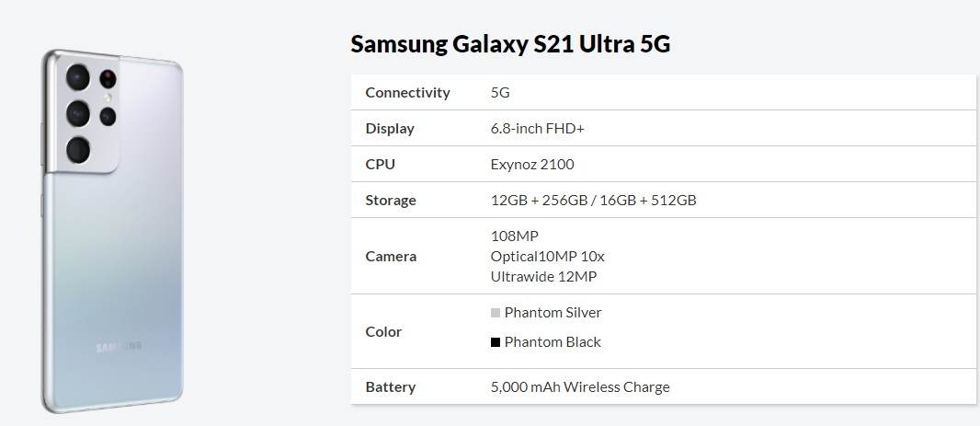This screenshot has height=426, width=980.
Task: Click the Phantom Silver color name
Action: tap(553, 313)
